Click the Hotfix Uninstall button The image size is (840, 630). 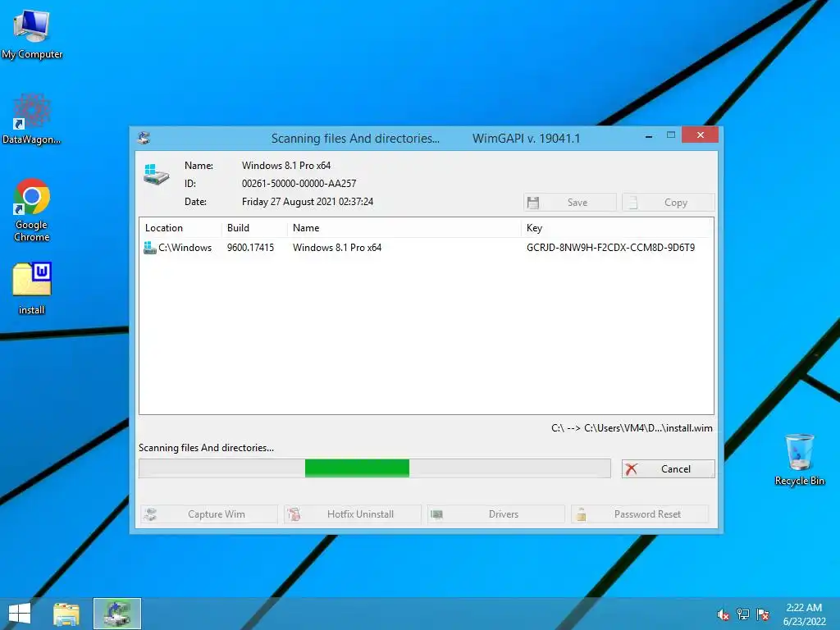(x=353, y=514)
